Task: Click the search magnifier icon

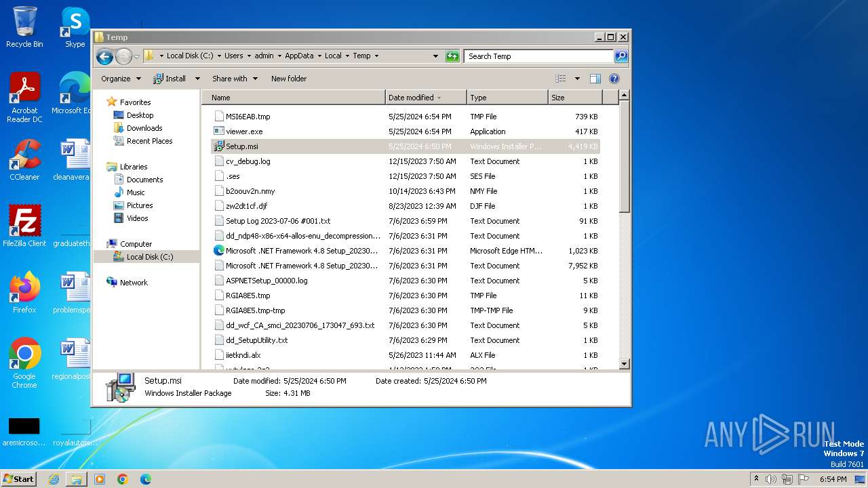Action: click(x=620, y=56)
